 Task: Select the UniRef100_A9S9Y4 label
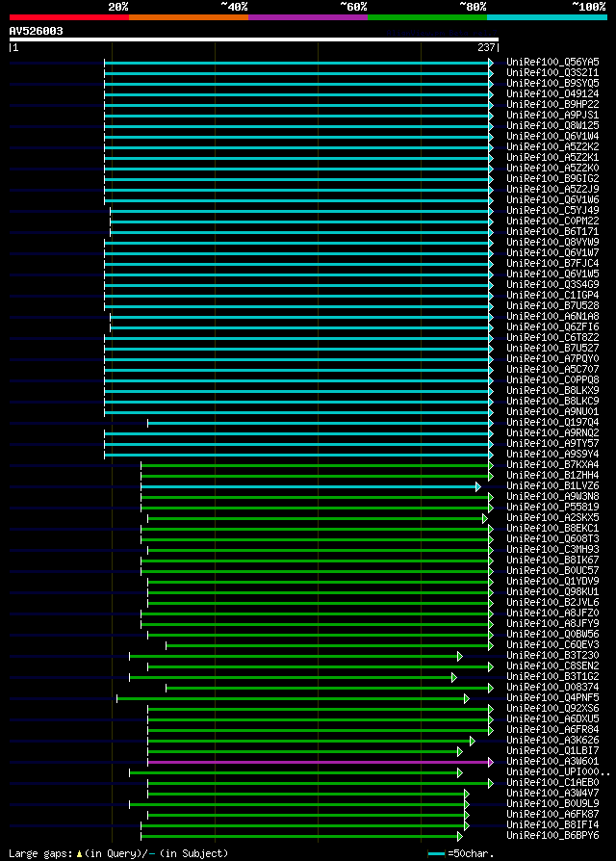(x=552, y=455)
